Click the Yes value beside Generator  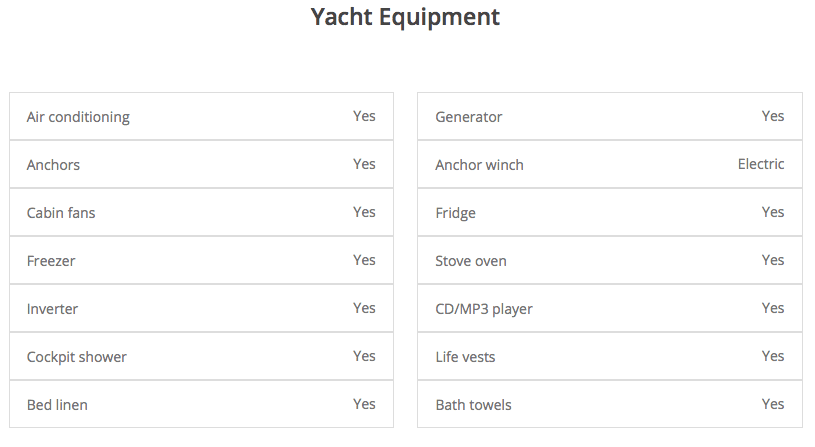[773, 116]
